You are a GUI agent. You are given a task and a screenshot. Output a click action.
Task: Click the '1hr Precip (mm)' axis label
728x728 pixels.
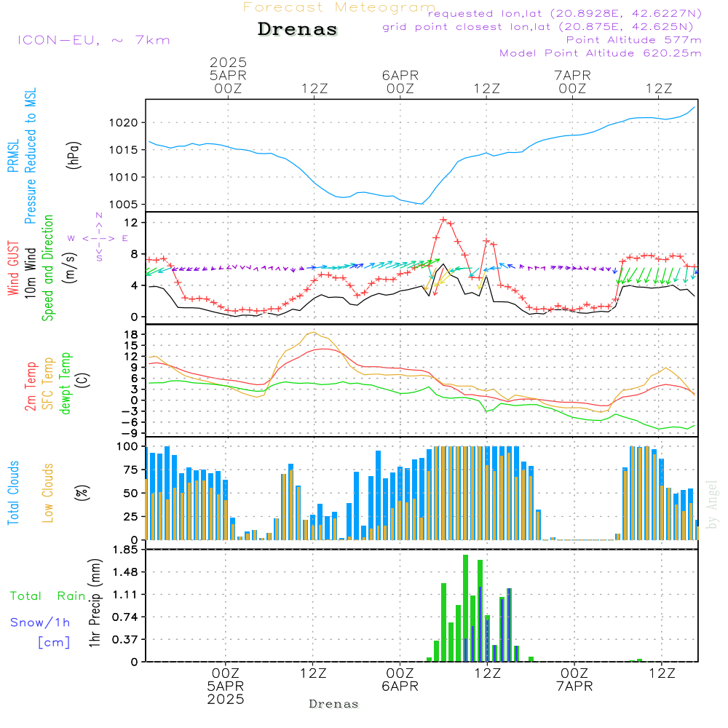(94, 603)
